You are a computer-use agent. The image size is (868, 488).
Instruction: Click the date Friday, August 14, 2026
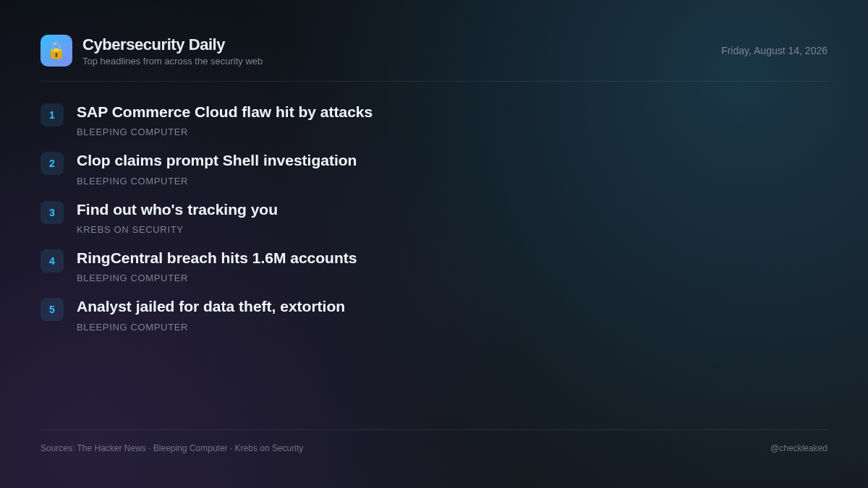point(774,51)
